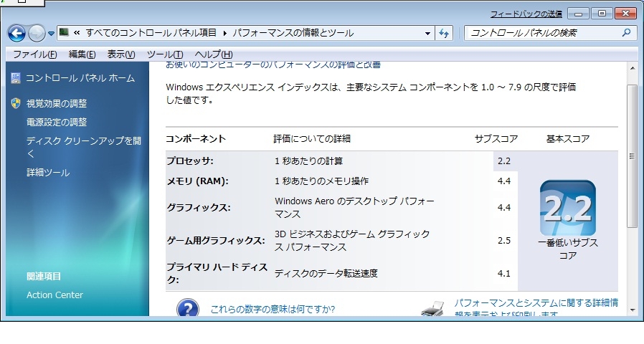Minimize the control panel window
Image resolution: width=644 pixels, height=344 pixels.
point(578,14)
